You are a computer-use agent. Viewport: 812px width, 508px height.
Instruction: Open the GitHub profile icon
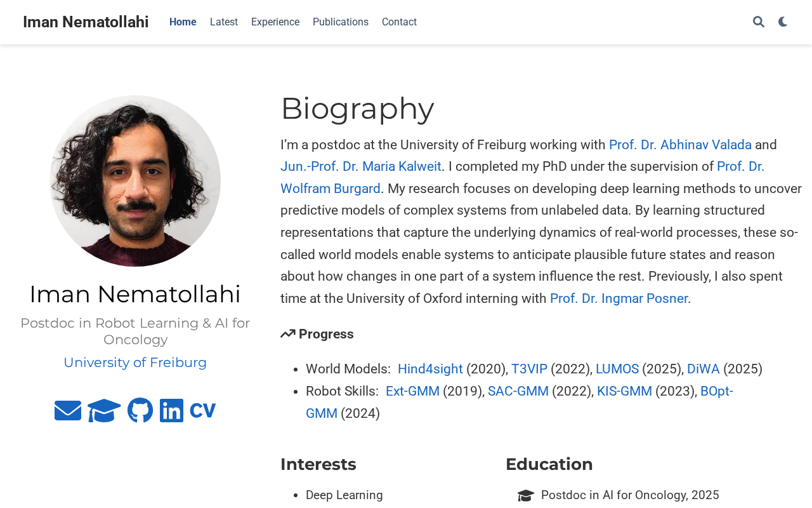pyautogui.click(x=140, y=411)
